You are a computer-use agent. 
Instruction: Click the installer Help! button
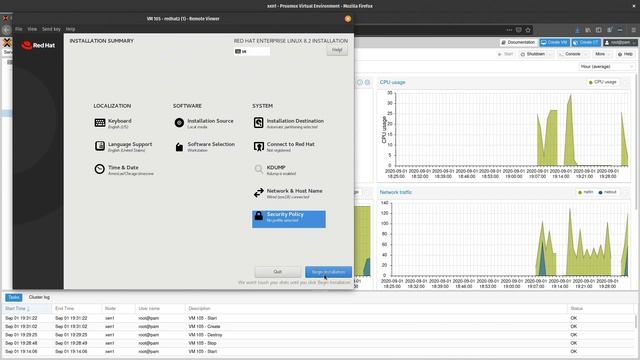(x=337, y=50)
